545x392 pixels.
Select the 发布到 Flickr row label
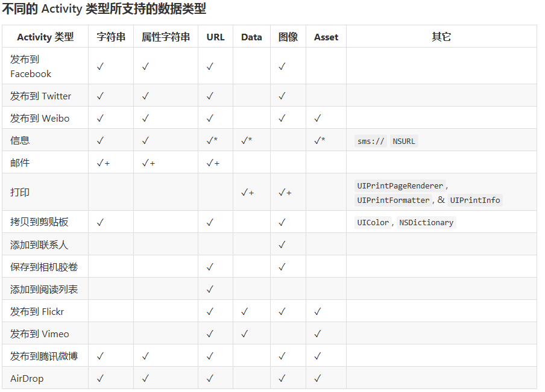[x=37, y=311]
